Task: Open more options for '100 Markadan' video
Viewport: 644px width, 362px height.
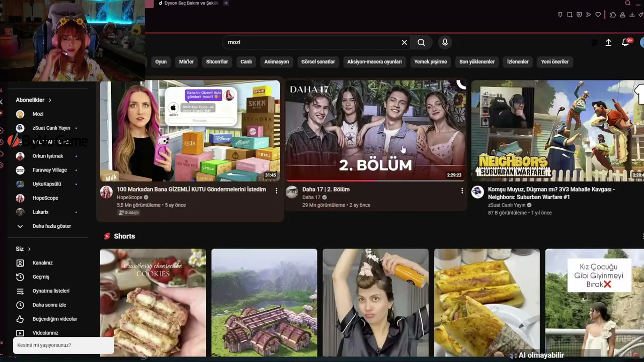Action: 276,191
